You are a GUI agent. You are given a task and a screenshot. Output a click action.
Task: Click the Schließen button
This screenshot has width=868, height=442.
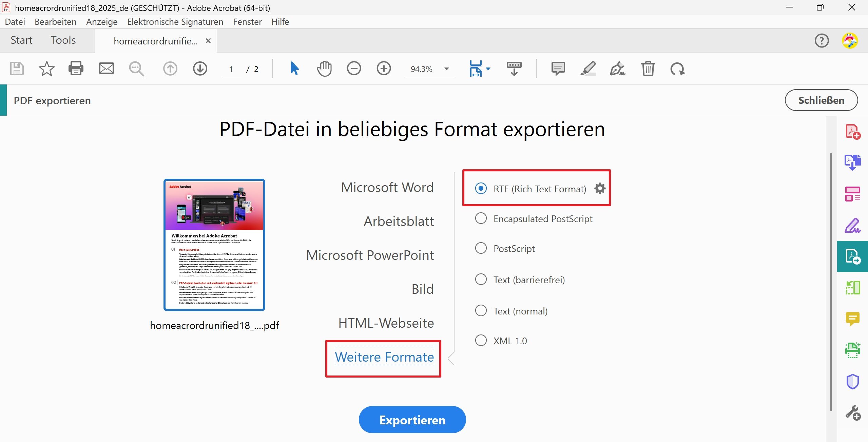point(821,100)
